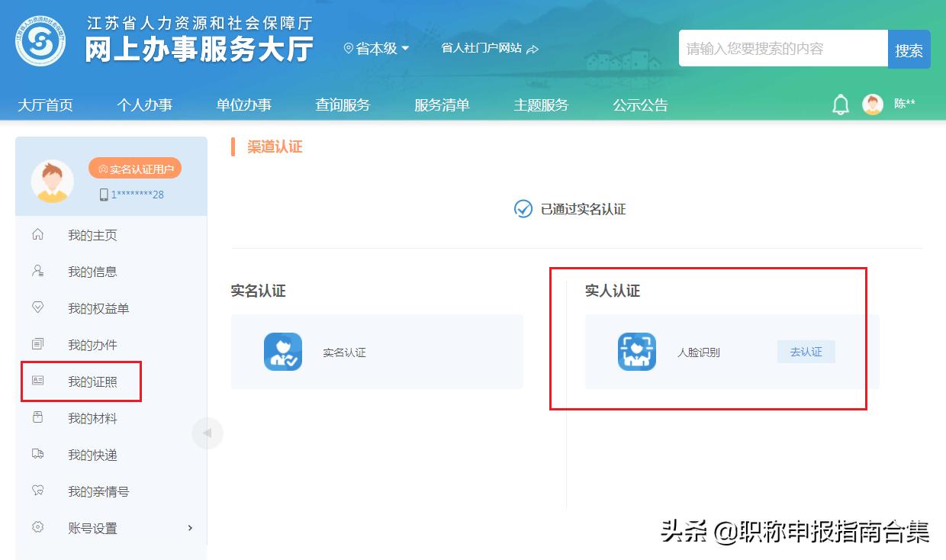The height and width of the screenshot is (560, 946).
Task: Click the 实名认证 blue badge icon
Action: [283, 352]
